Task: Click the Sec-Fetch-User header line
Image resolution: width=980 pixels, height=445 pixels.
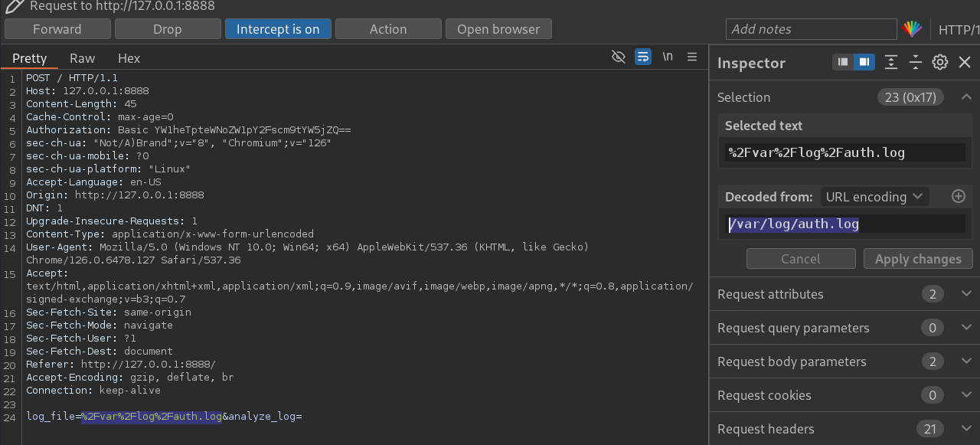Action: point(81,339)
